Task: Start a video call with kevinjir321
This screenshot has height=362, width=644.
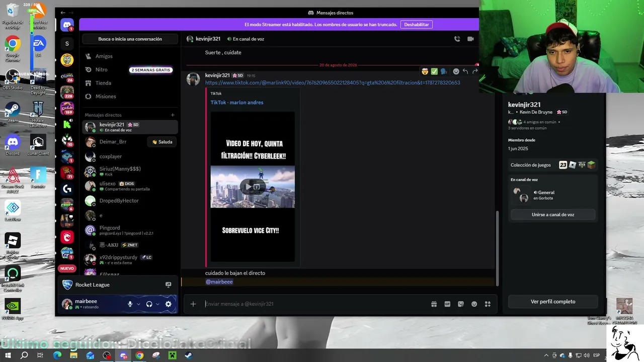Action: pos(470,39)
